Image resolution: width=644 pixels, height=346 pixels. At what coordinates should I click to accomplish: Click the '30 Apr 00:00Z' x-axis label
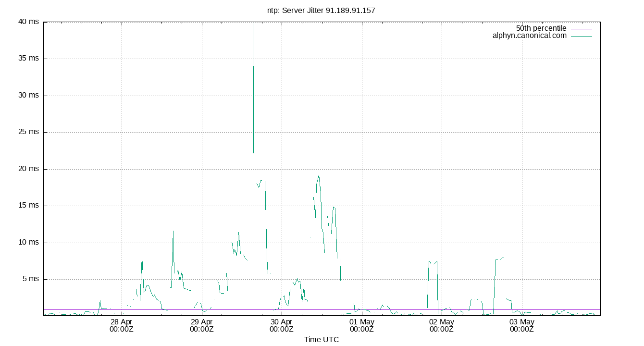click(282, 325)
